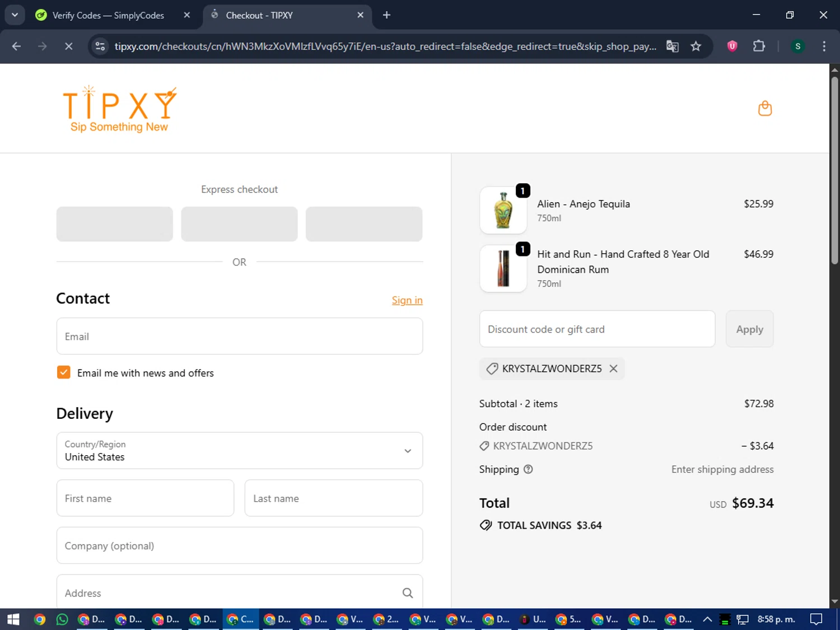Open the pinned Chrome taskbar icon
The image size is (840, 630).
pyautogui.click(x=39, y=619)
